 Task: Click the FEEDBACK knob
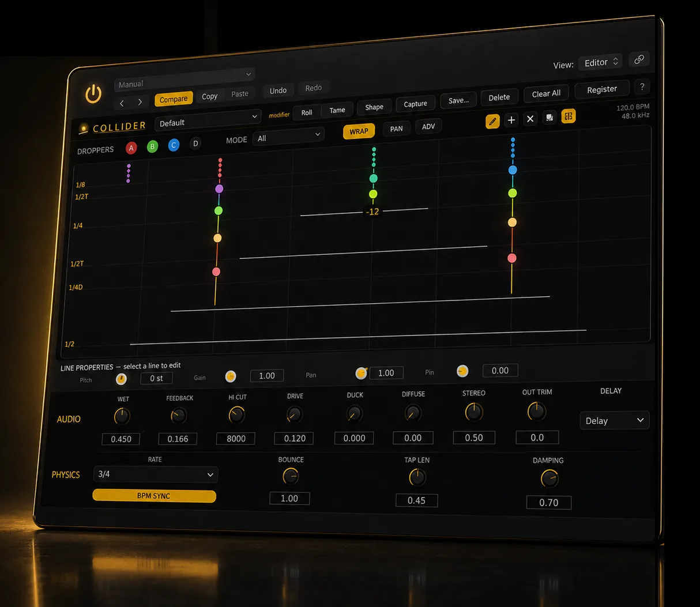[179, 415]
